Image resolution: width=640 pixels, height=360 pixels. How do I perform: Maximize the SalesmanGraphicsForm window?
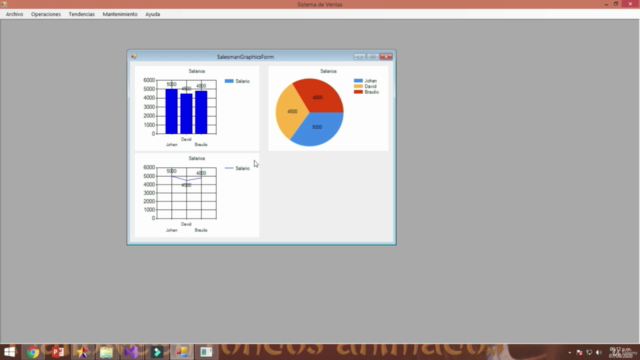point(372,56)
